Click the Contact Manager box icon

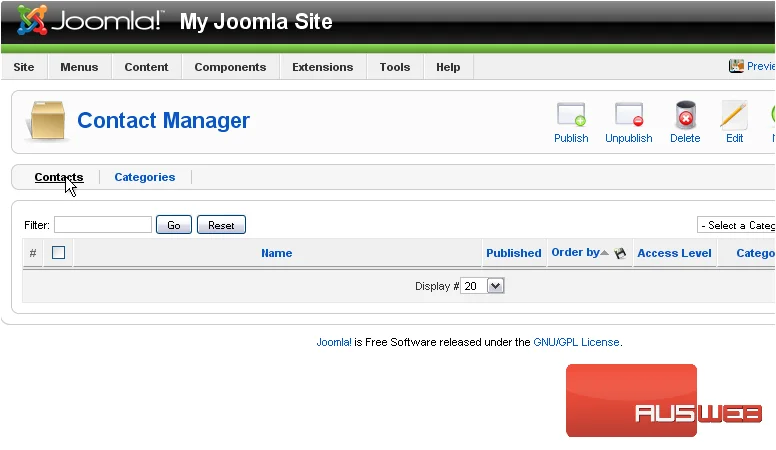[47, 120]
